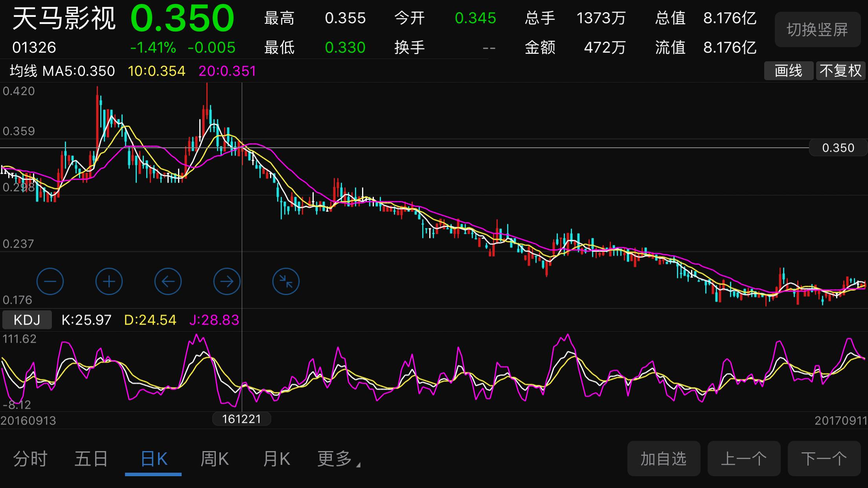The image size is (868, 488).
Task: Pan the chart left with the left-arrow icon
Action: click(x=168, y=281)
